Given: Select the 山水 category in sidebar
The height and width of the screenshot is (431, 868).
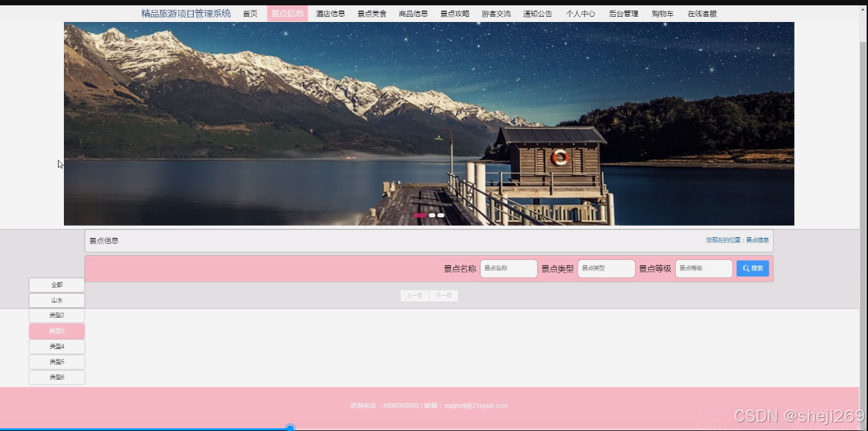Looking at the screenshot, I should coord(56,300).
